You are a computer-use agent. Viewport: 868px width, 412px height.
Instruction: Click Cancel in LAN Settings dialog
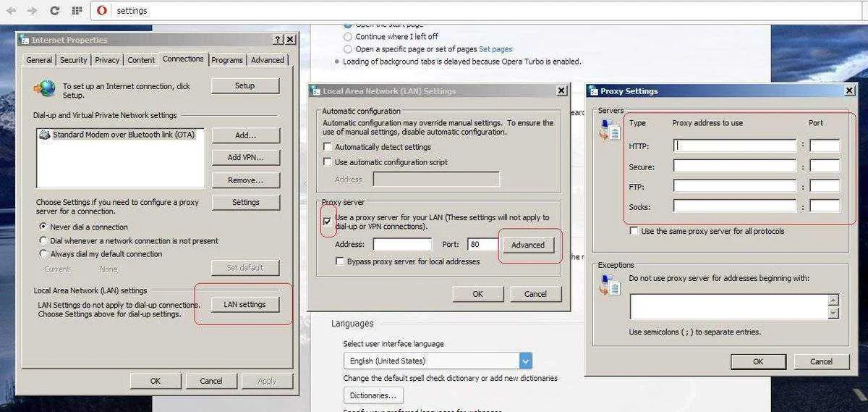535,294
